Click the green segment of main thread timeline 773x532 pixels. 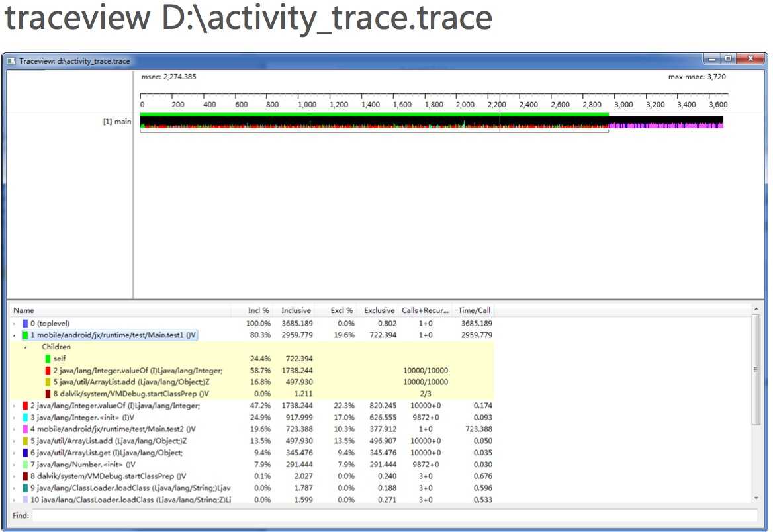pyautogui.click(x=374, y=115)
